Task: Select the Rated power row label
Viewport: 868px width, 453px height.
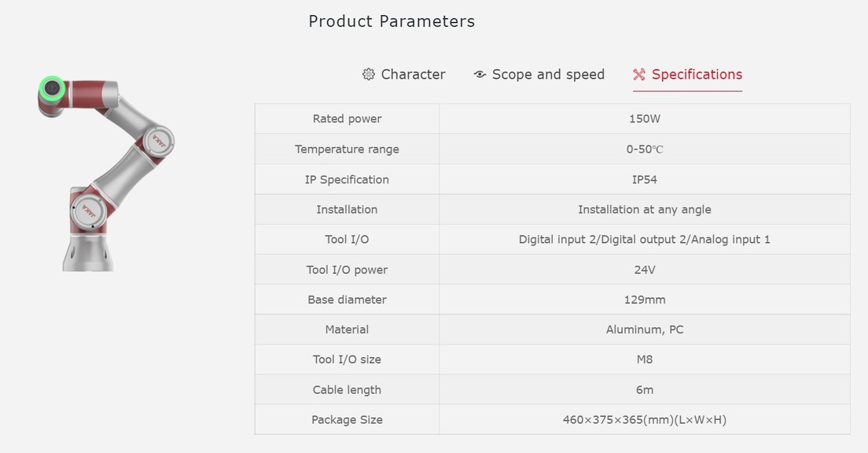Action: click(347, 119)
